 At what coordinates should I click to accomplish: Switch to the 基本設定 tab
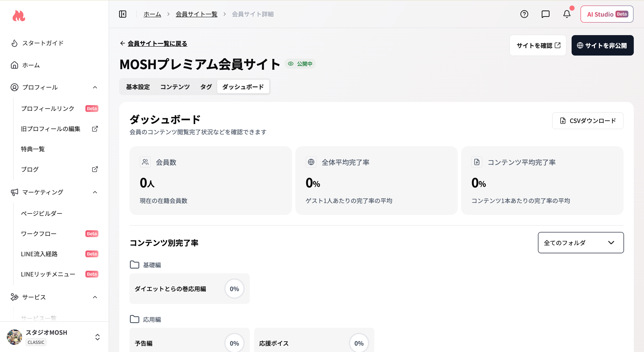point(138,87)
